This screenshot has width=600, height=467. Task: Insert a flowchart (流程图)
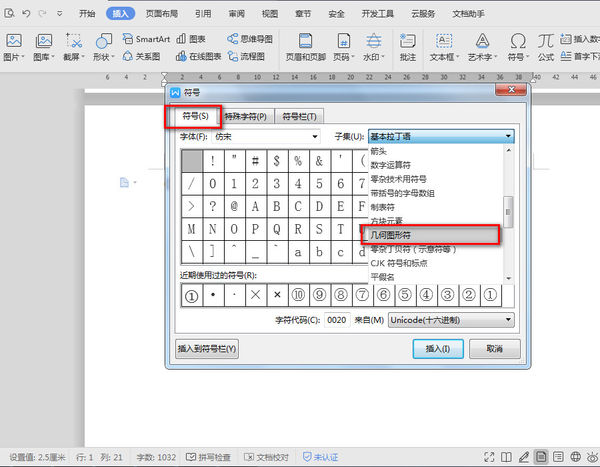246,56
